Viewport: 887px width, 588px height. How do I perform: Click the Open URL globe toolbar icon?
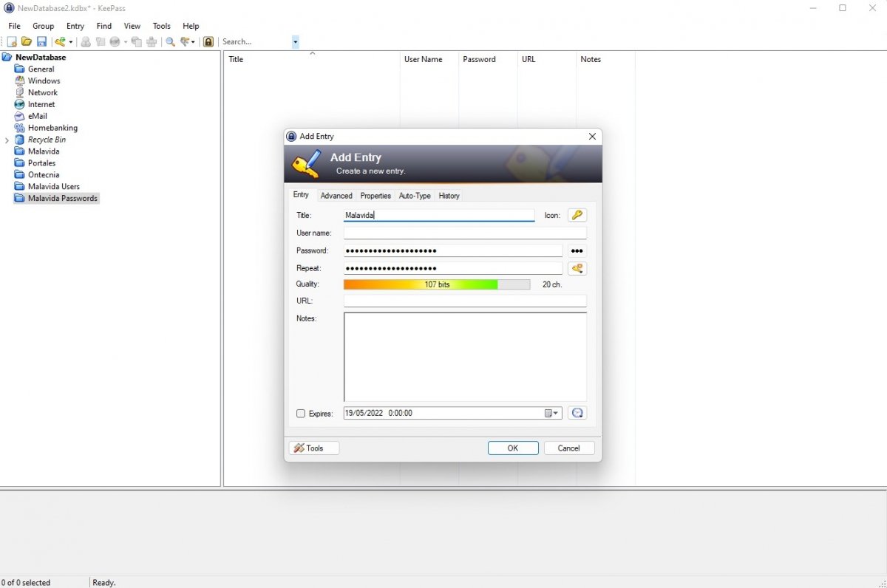(x=115, y=42)
